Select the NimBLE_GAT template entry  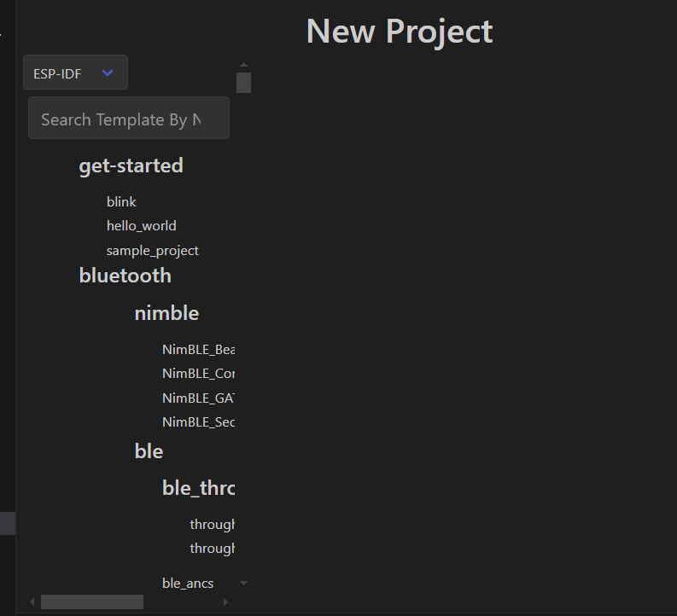point(199,398)
